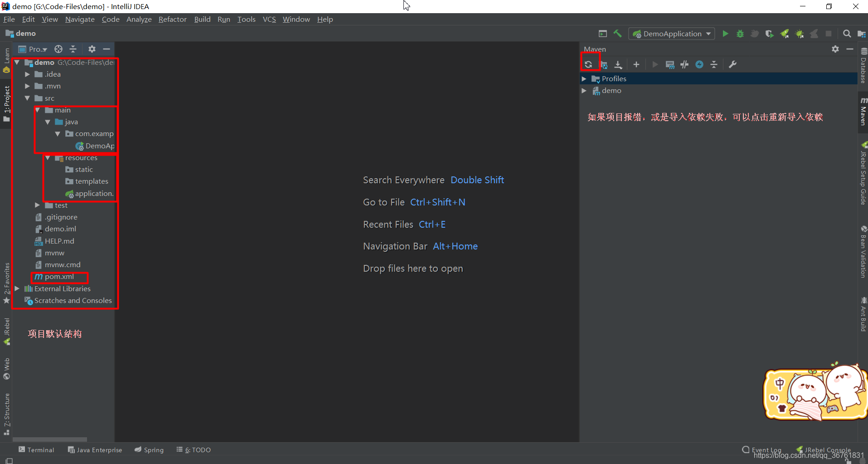Open the Database side tab

click(x=863, y=66)
